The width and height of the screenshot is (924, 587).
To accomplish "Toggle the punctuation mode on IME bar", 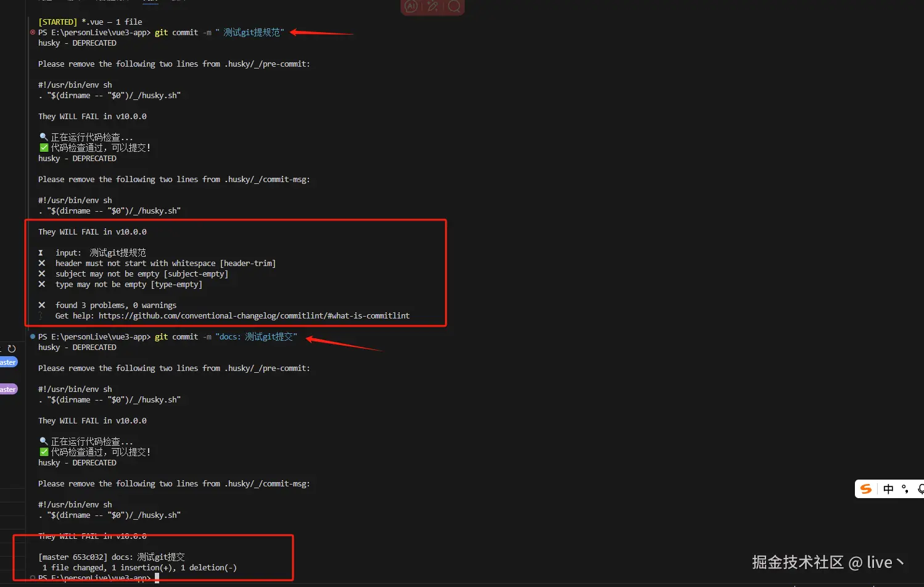I will pos(905,489).
